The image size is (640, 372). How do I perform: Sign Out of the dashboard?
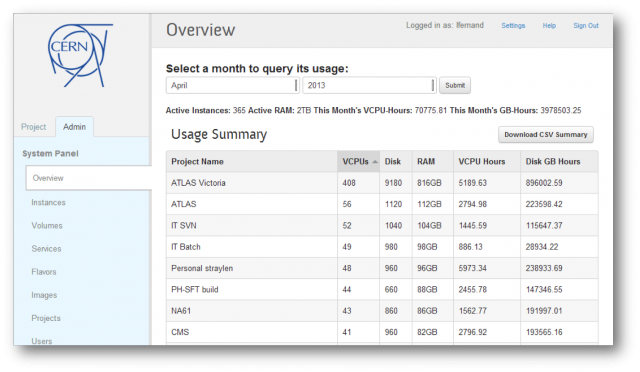click(586, 26)
